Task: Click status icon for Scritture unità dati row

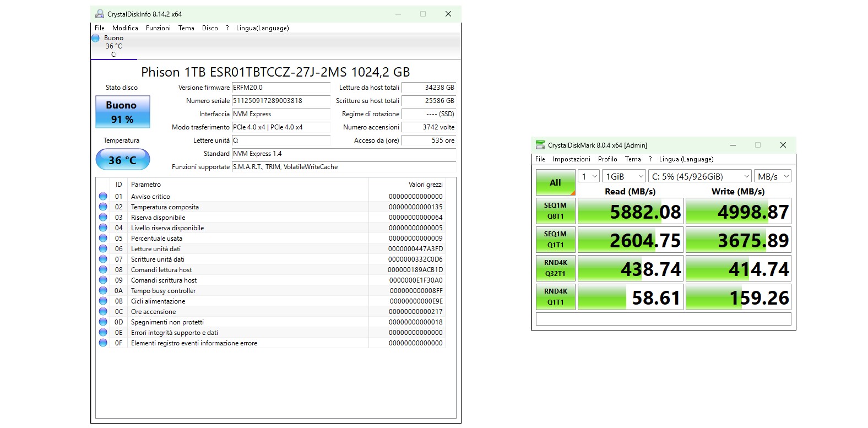Action: pos(103,259)
